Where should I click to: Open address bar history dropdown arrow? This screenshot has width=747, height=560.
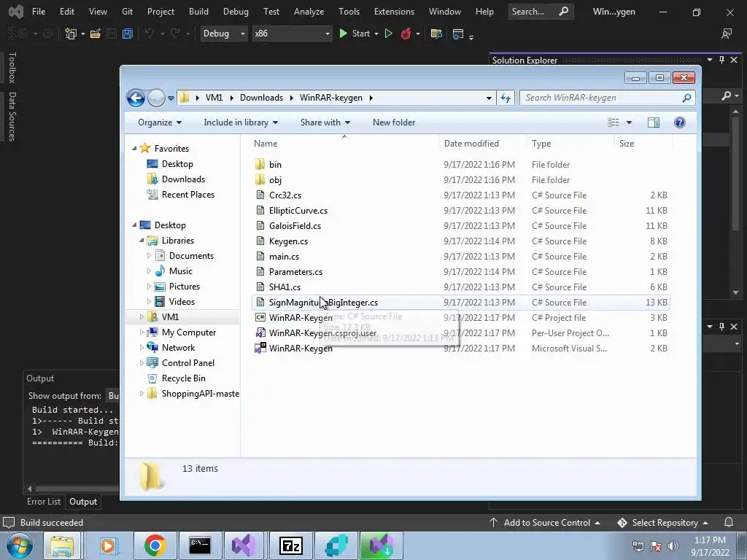(x=489, y=98)
